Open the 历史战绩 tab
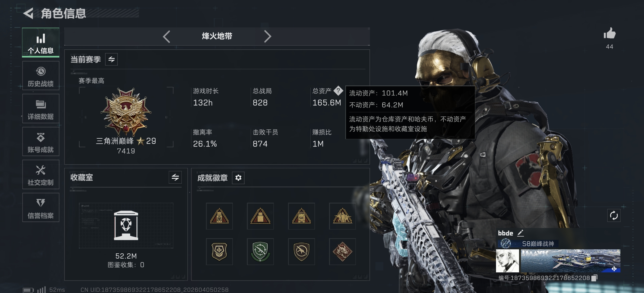 point(41,76)
